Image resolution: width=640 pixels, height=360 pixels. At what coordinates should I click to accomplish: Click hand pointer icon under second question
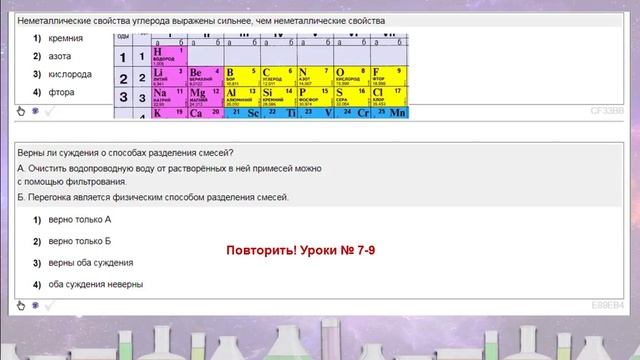(21, 305)
